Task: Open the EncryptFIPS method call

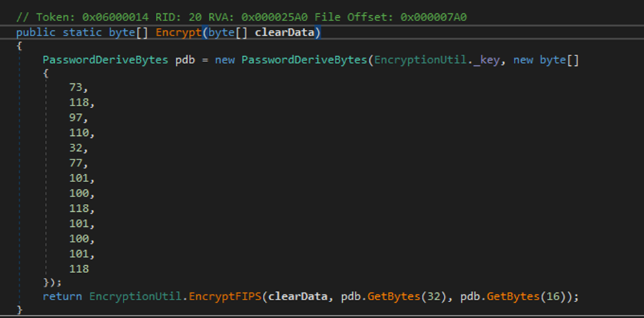Action: point(225,297)
